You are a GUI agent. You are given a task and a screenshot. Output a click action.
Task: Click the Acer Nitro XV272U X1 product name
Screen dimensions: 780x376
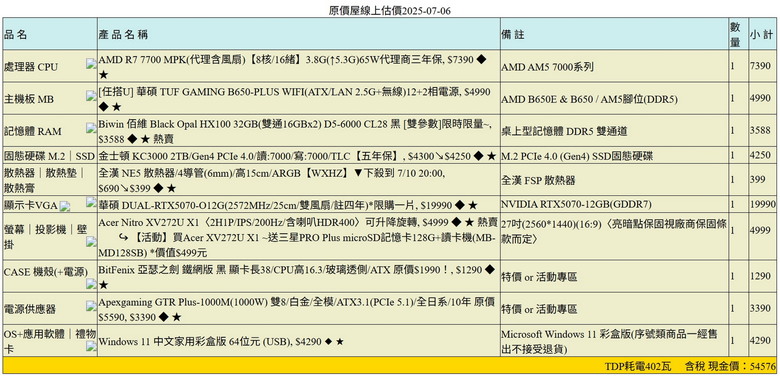point(298,222)
